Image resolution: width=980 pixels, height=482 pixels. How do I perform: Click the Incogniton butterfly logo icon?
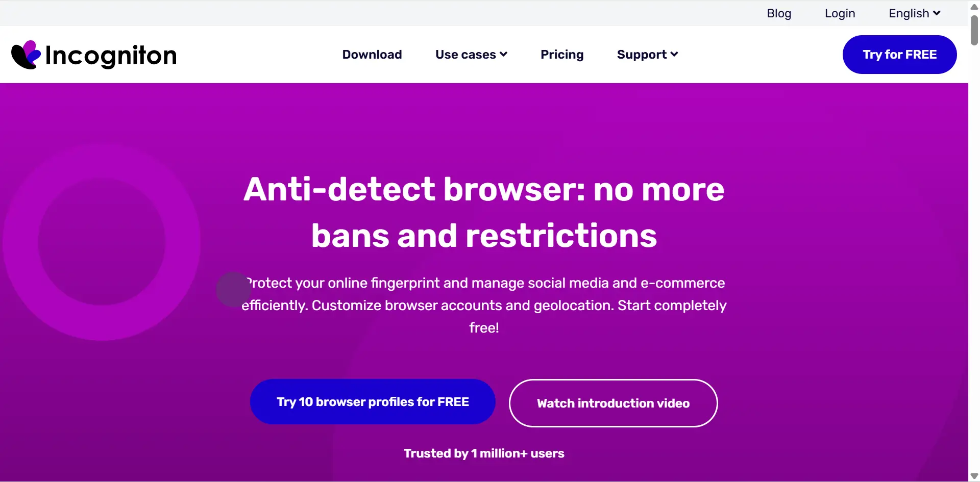point(26,55)
